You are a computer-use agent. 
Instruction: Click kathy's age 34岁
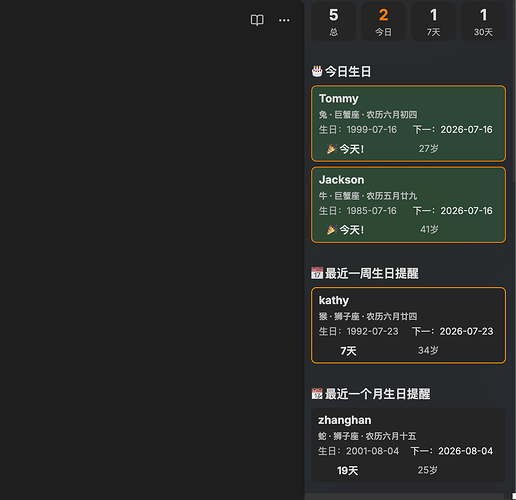428,350
